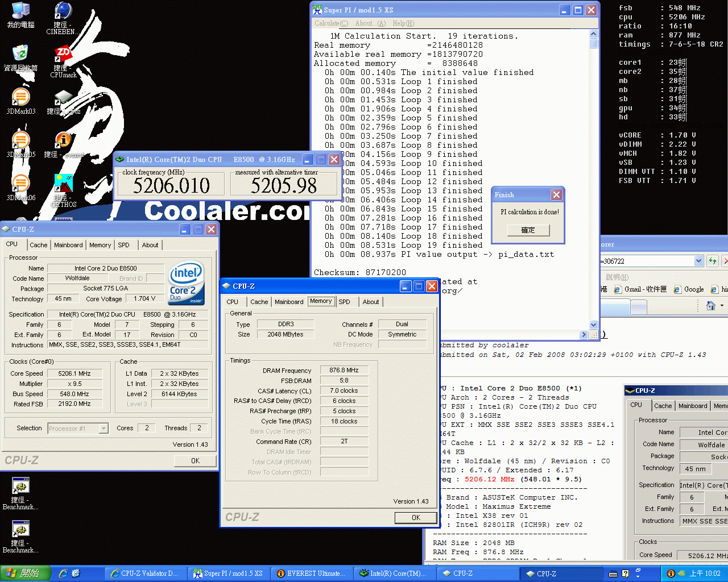Open the About menu in Super PI
Image resolution: width=728 pixels, height=582 pixels.
coord(370,23)
